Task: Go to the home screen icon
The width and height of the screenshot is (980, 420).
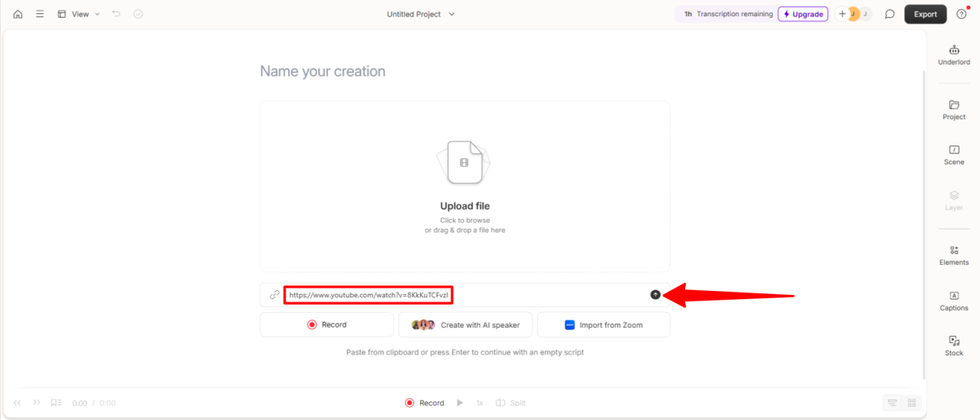Action: (18, 14)
